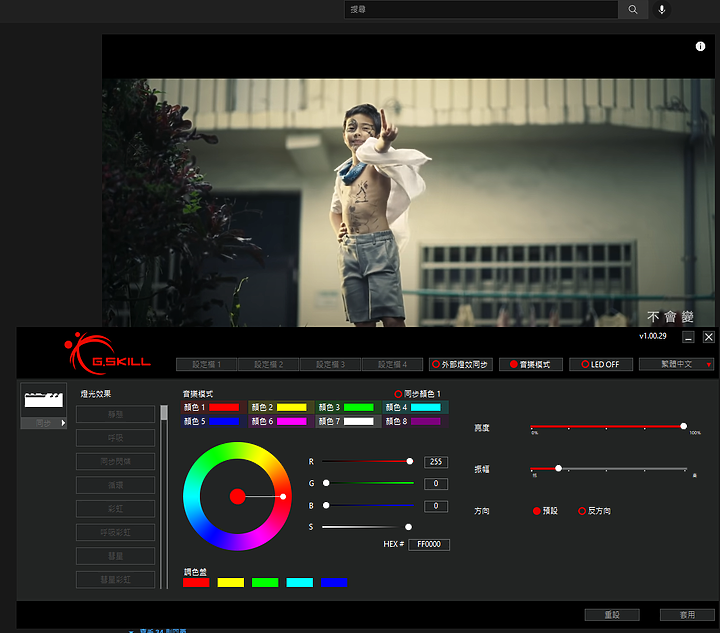Select 反方向 direction radio button

[582, 511]
